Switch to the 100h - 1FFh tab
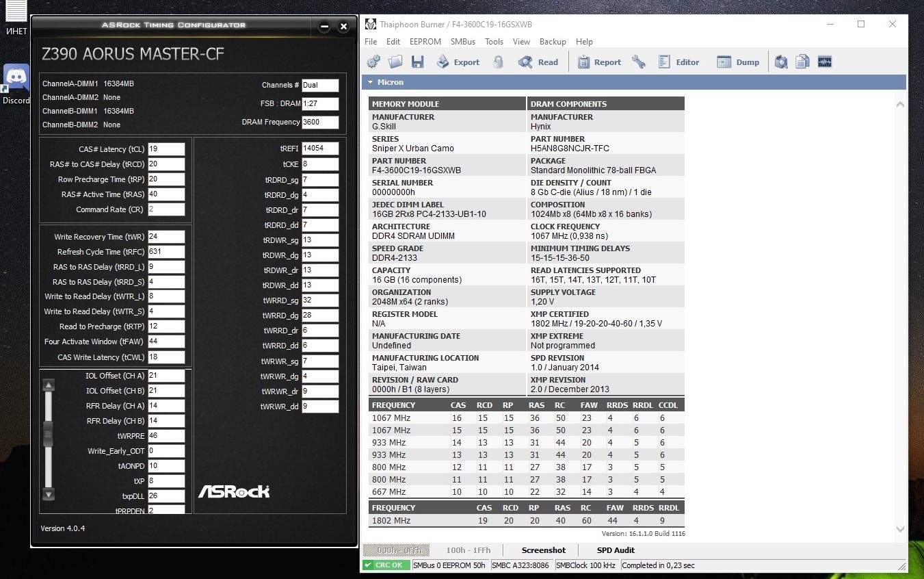924x579 pixels. (x=468, y=550)
